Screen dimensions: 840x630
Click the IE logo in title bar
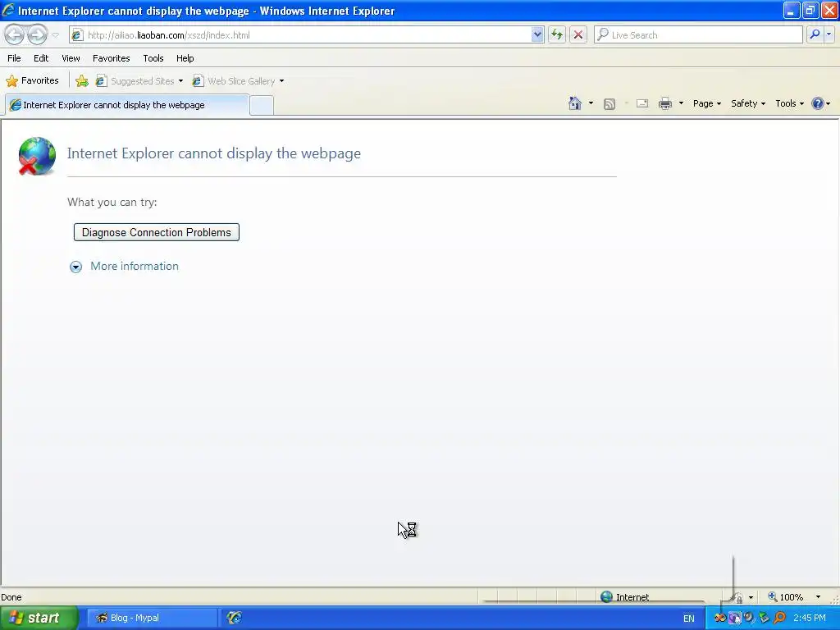8,10
